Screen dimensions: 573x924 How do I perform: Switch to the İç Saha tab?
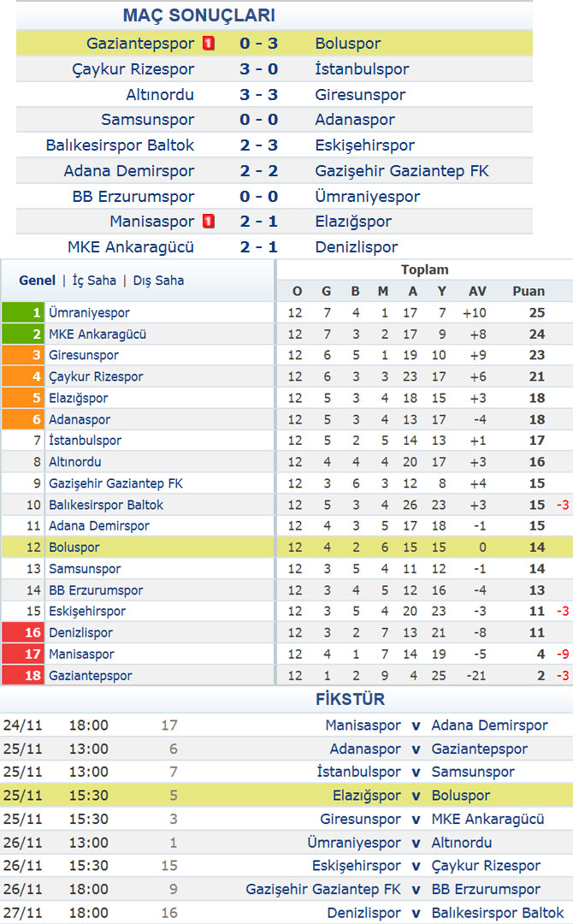[94, 281]
